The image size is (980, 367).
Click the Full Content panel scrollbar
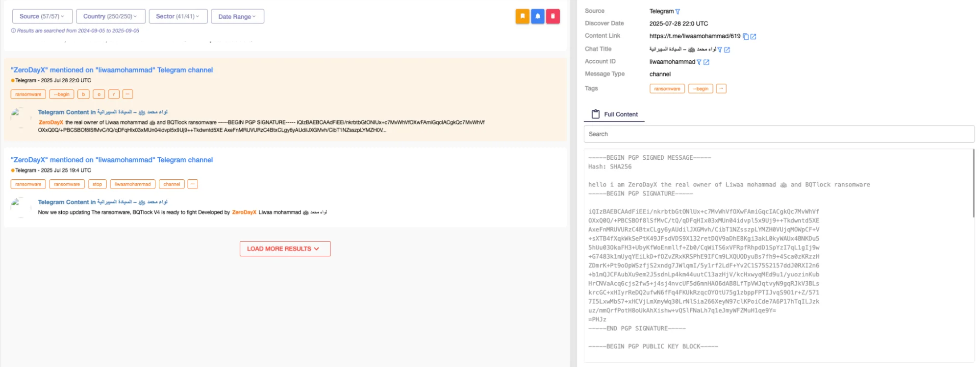click(973, 183)
